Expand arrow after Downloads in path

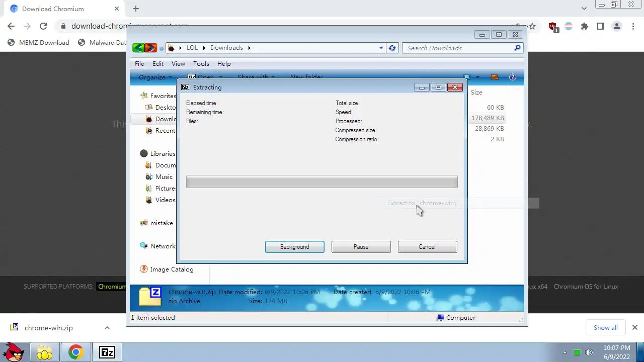(x=249, y=48)
